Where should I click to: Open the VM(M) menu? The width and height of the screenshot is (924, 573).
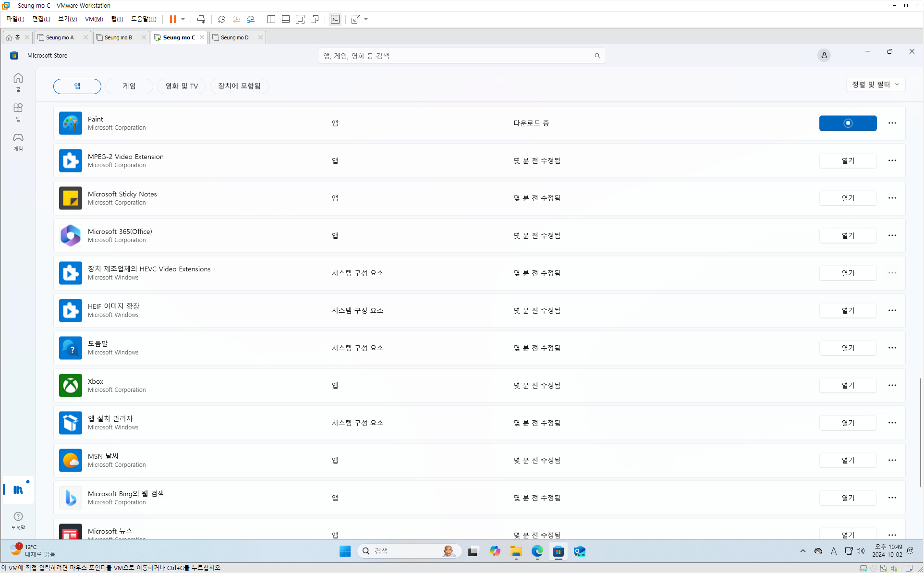[x=94, y=19]
